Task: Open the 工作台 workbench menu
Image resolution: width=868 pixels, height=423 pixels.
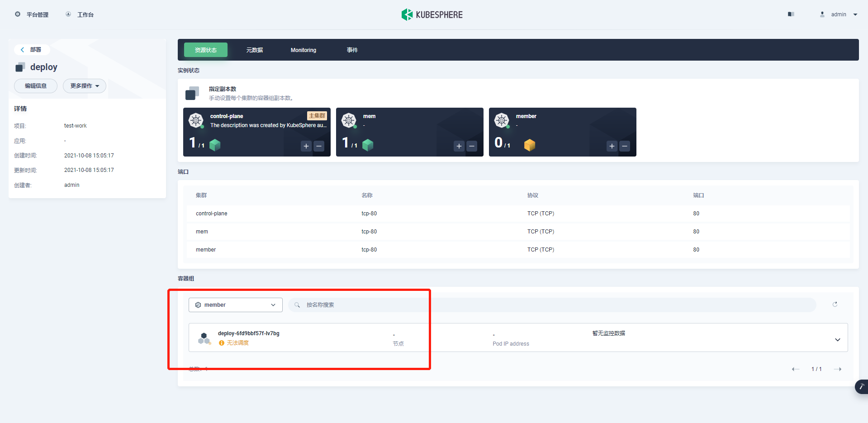Action: pos(80,14)
